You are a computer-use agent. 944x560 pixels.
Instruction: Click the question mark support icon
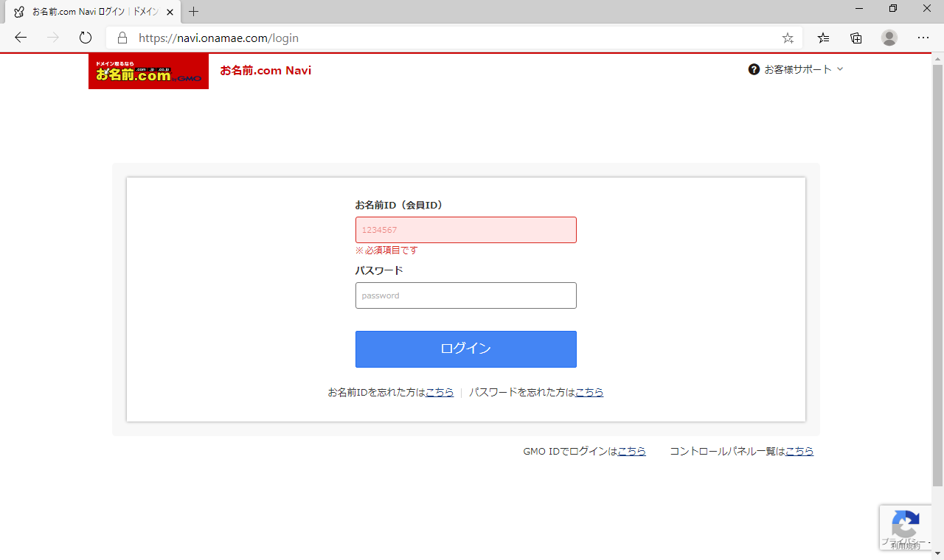tap(754, 69)
